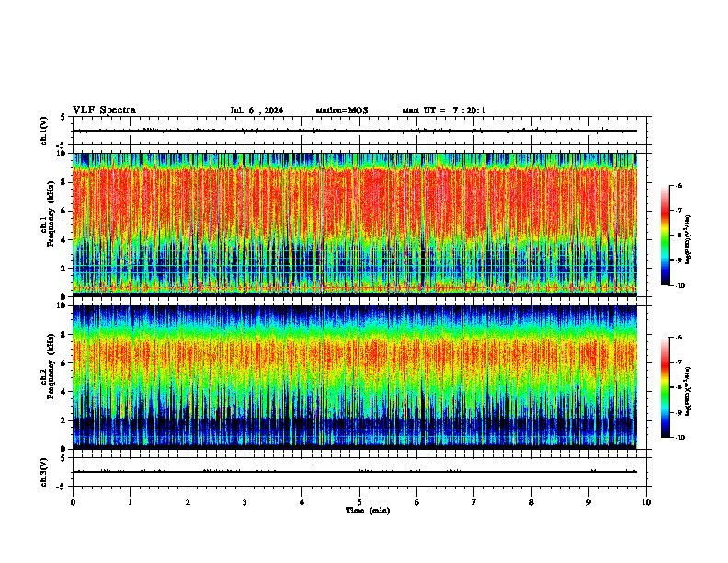Click the "station=MOS" header text

point(342,110)
